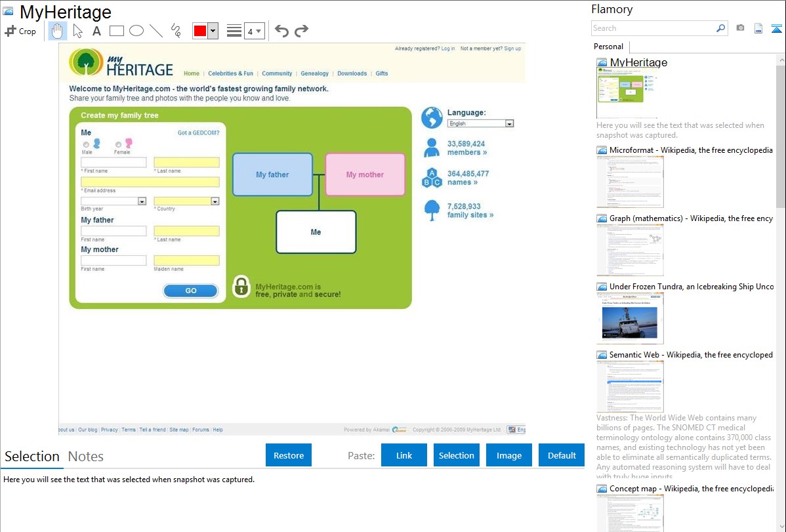This screenshot has width=786, height=532.
Task: Select the rectangle drawing tool
Action: pos(116,31)
